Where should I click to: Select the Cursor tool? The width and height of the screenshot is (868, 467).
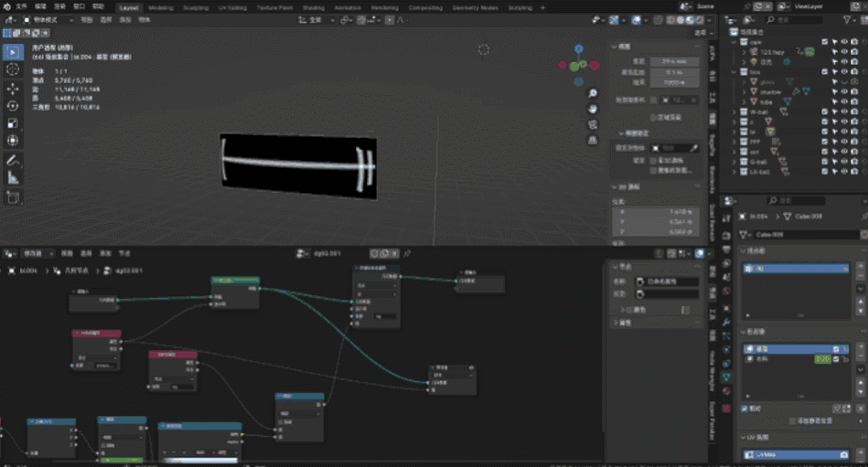(13, 69)
